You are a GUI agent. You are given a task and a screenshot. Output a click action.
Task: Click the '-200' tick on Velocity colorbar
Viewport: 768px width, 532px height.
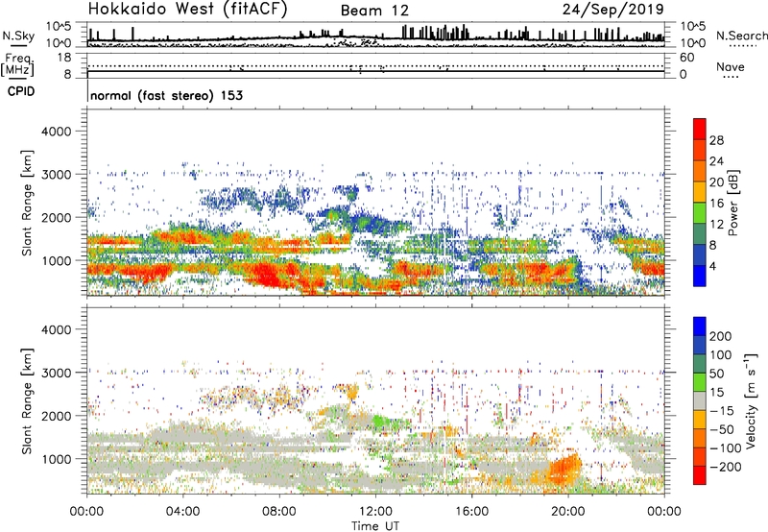pos(726,467)
